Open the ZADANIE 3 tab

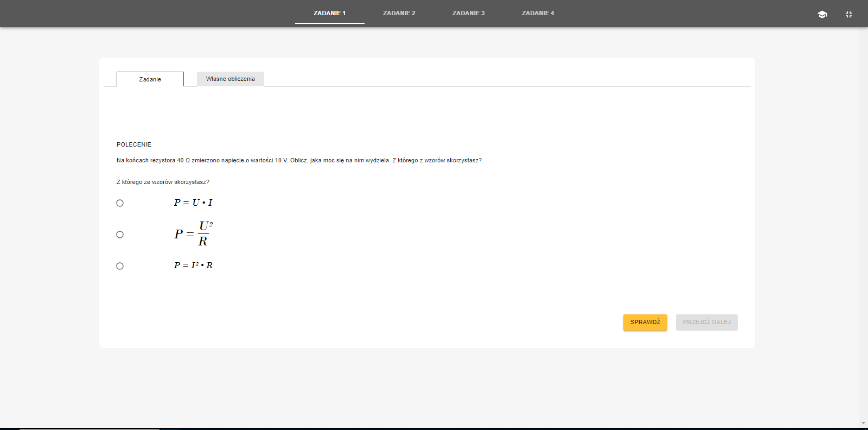pos(469,13)
